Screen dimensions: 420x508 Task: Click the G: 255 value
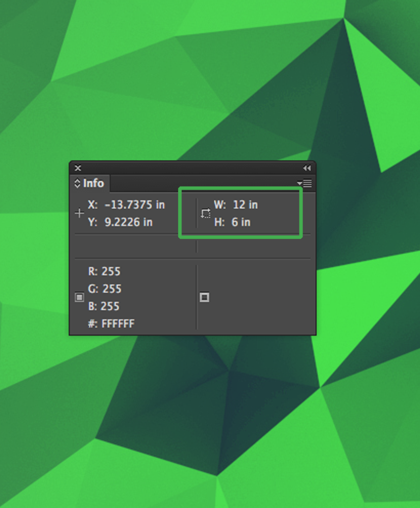(x=105, y=289)
